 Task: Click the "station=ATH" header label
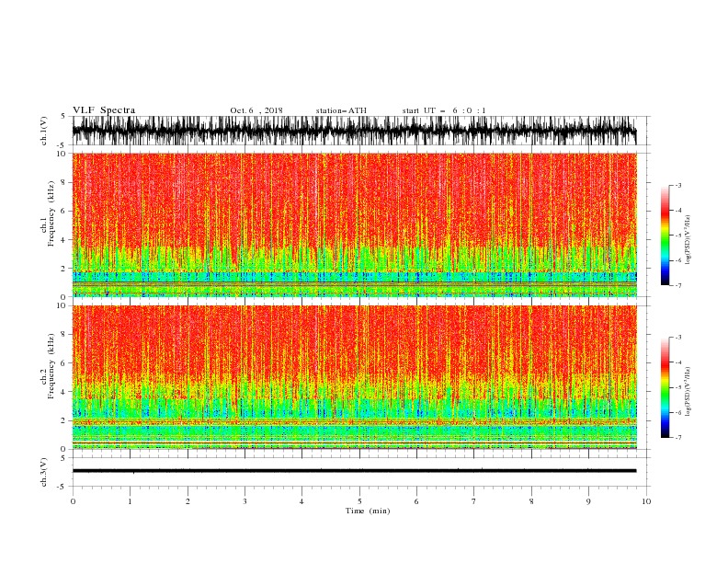coord(341,110)
